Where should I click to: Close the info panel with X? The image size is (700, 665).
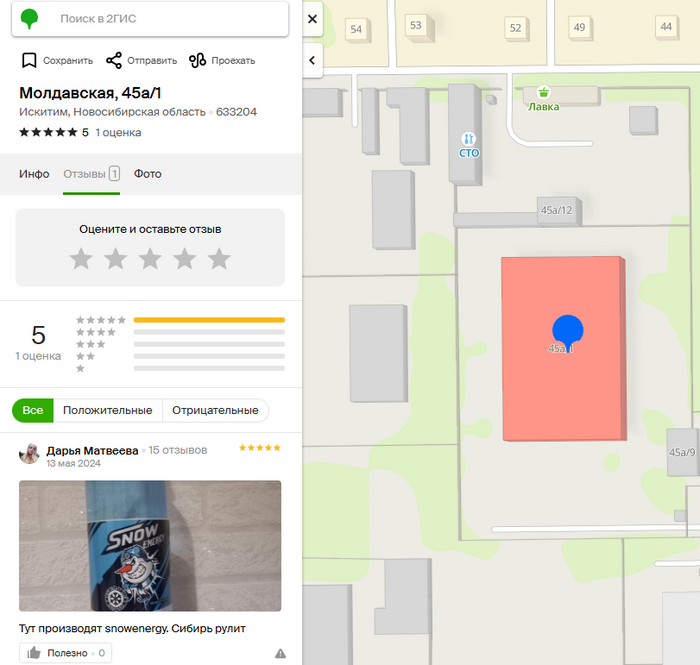click(x=312, y=19)
